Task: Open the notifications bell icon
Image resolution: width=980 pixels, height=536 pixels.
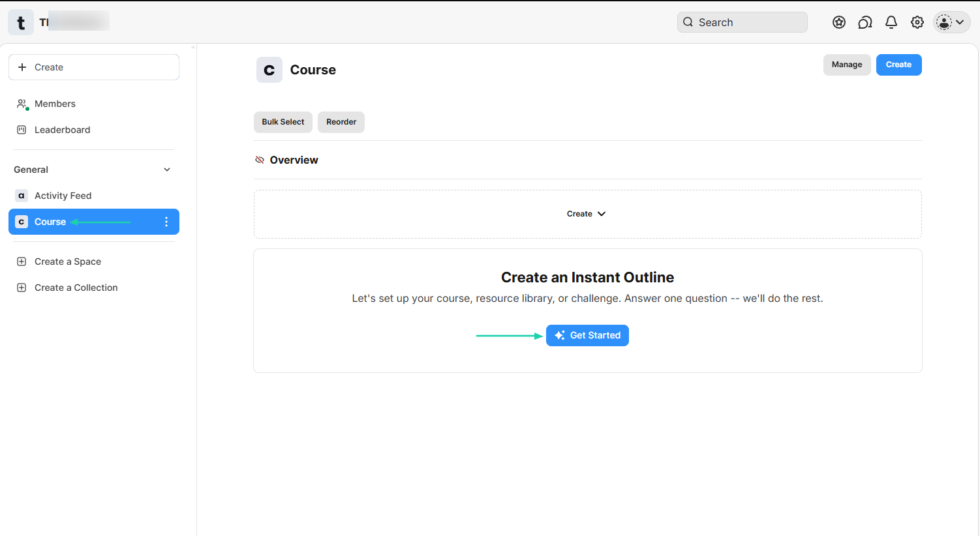Action: coord(891,22)
